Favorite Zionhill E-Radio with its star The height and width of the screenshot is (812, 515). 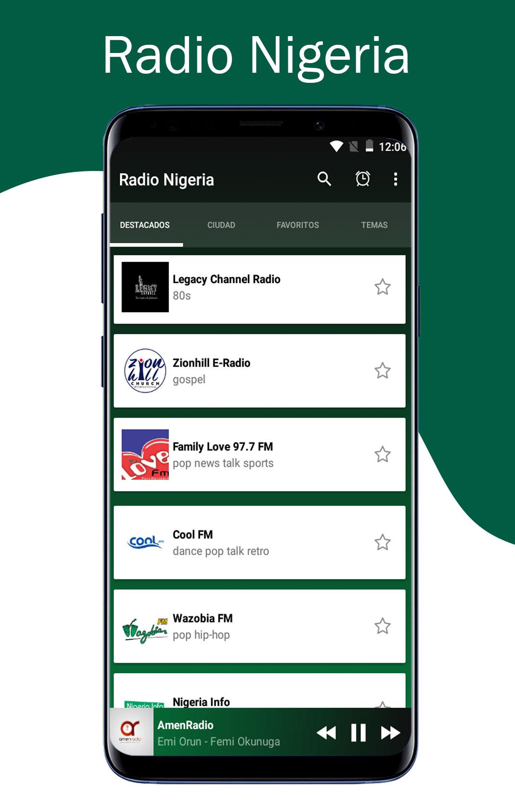[383, 371]
